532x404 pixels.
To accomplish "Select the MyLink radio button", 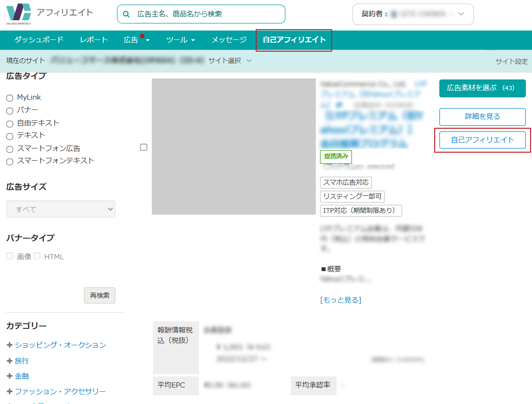I will pos(9,98).
